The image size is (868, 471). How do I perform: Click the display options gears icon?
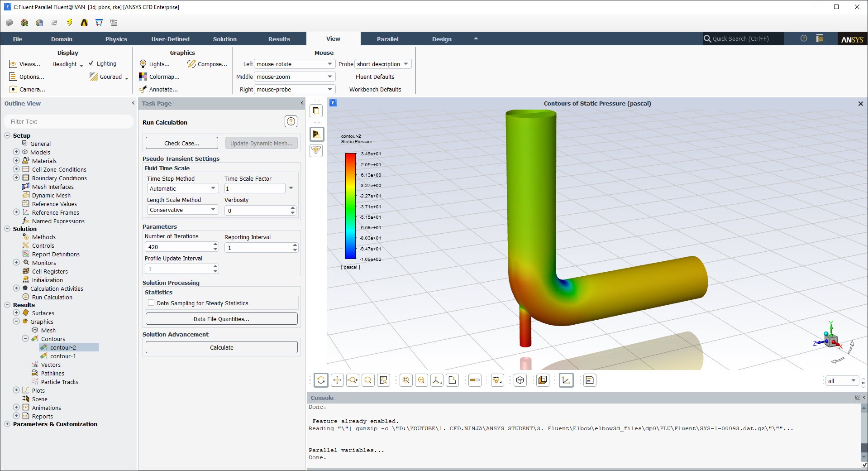pos(497,380)
